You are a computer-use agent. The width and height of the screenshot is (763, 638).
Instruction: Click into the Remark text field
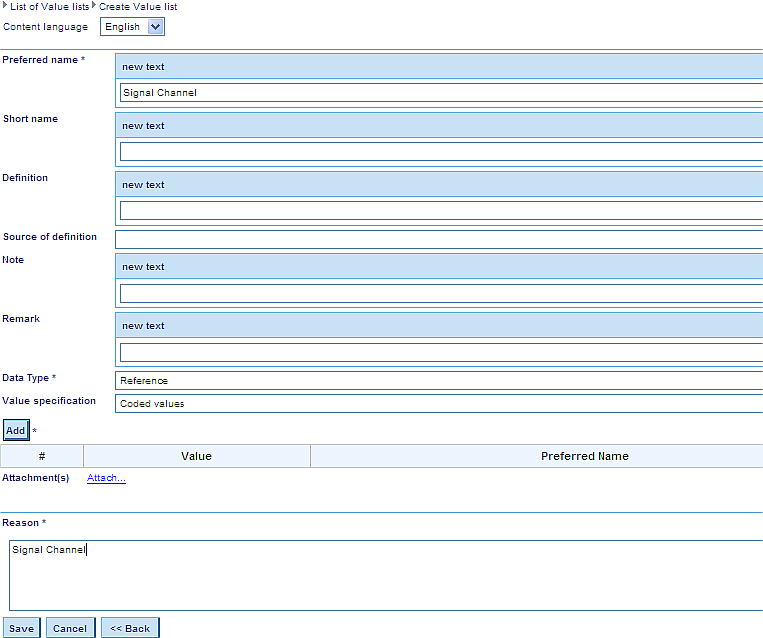pyautogui.click(x=440, y=352)
